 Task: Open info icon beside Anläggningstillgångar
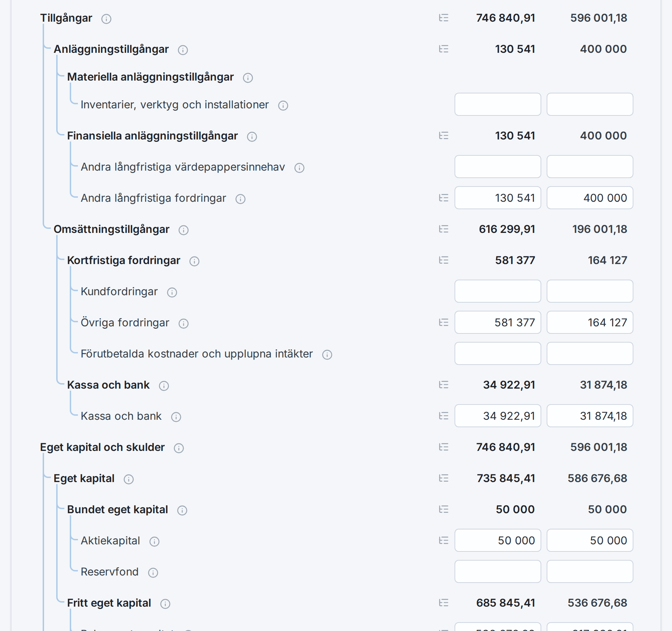coord(183,50)
